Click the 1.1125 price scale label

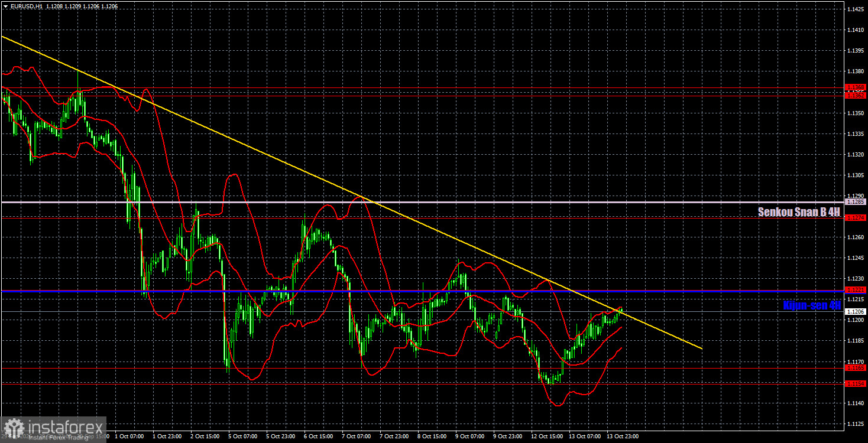(856, 424)
